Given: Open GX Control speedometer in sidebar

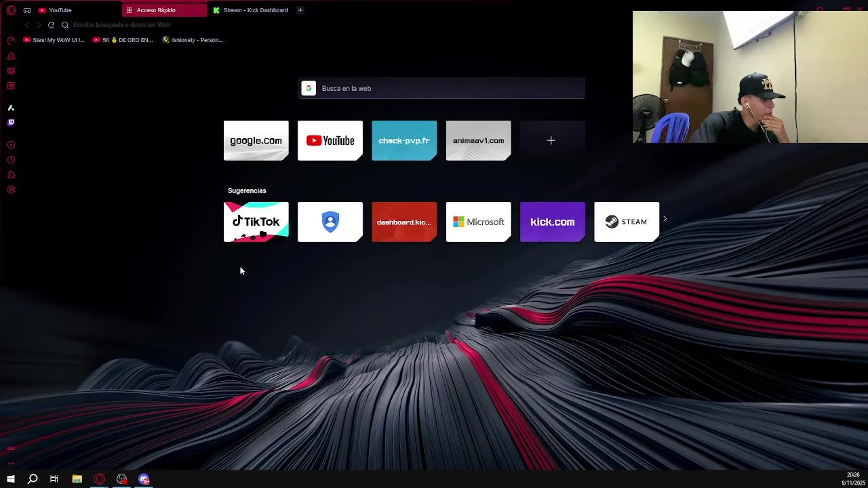Looking at the screenshot, I should click(11, 41).
